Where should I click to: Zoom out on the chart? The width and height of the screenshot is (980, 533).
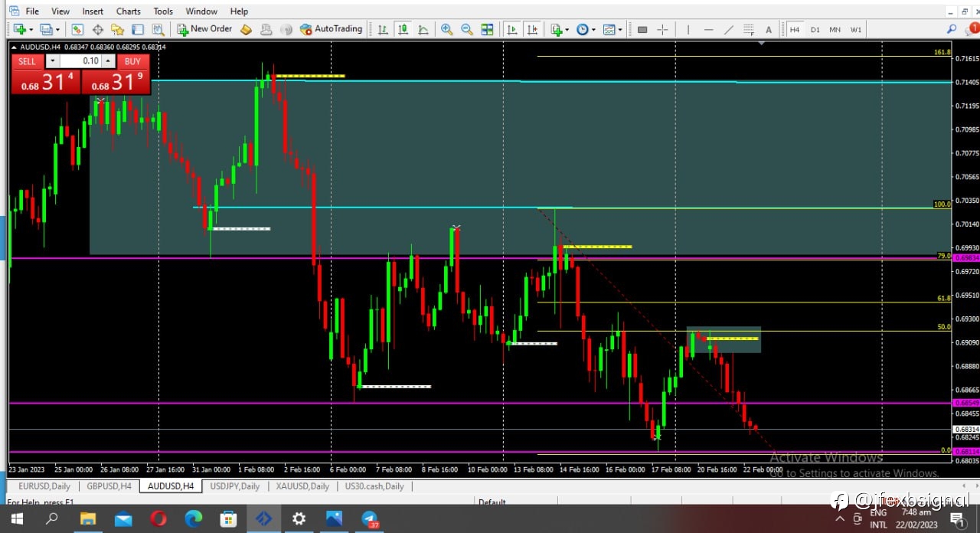click(466, 29)
